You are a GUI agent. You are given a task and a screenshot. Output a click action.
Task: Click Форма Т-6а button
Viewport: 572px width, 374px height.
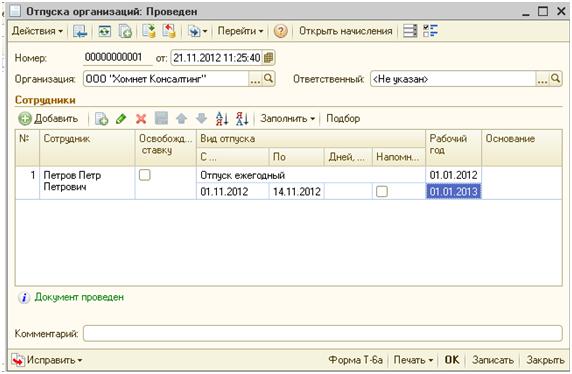[355, 360]
